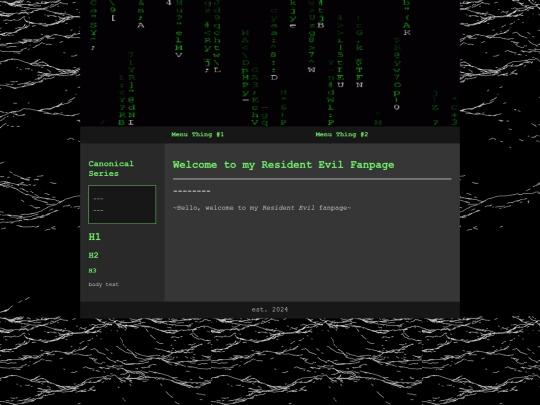Select the H2 sample heading in sidebar
Viewport: 540px width, 405px height.
(93, 255)
